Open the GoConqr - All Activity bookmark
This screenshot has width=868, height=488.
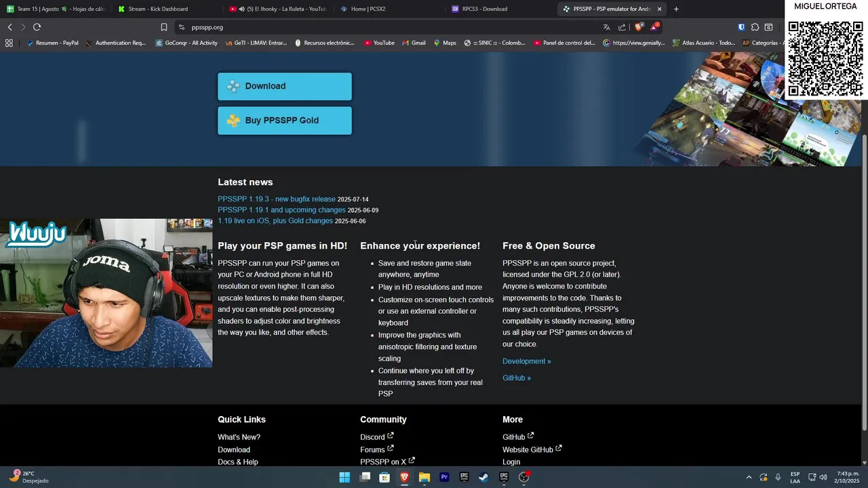[x=186, y=43]
